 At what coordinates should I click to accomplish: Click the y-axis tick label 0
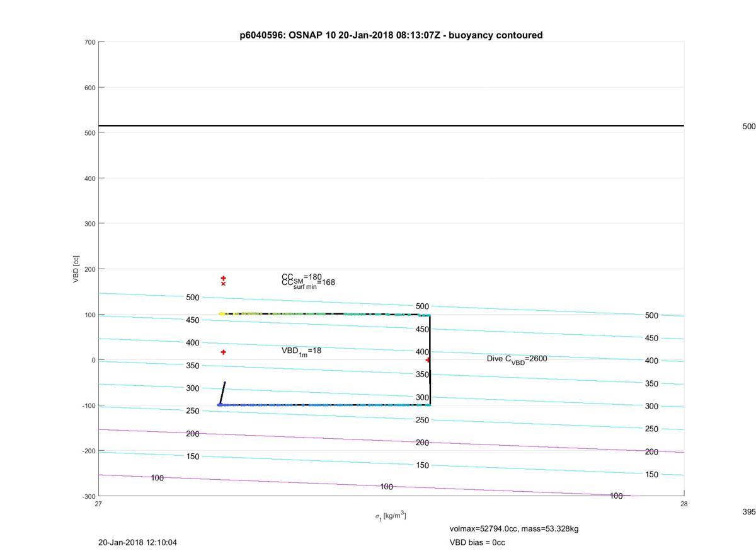(x=93, y=360)
